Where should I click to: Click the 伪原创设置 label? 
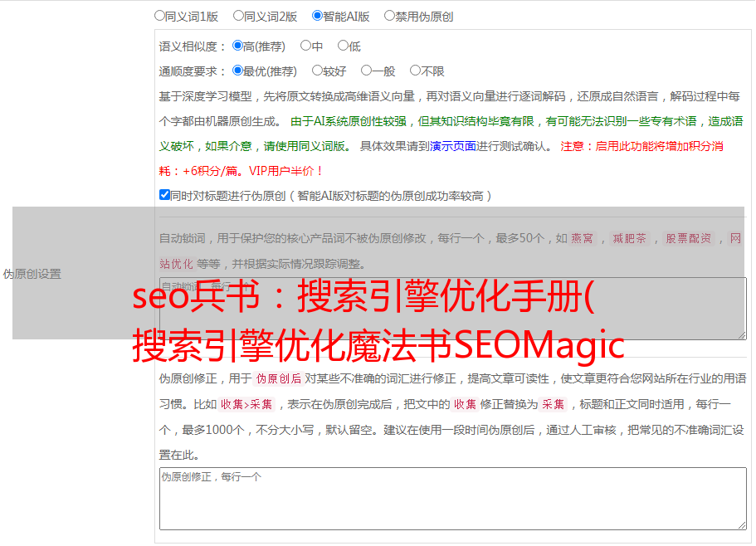(32, 274)
